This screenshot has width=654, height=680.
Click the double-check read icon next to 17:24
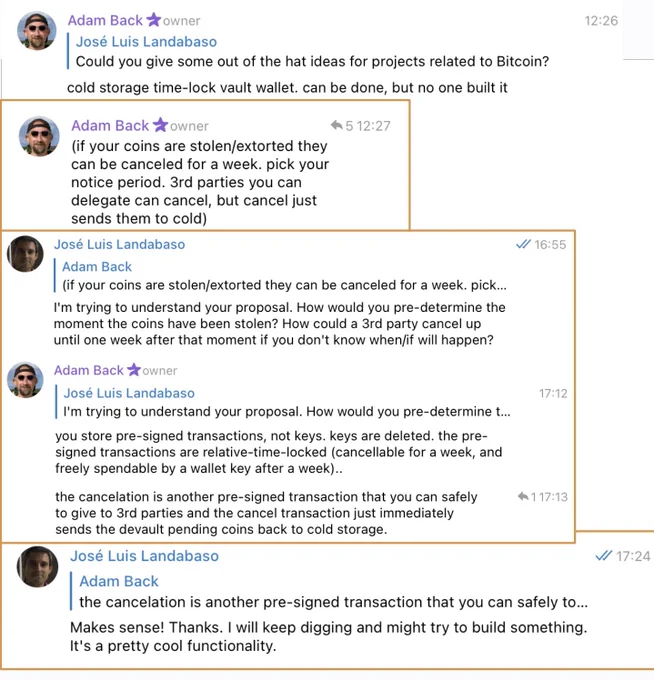(x=604, y=556)
